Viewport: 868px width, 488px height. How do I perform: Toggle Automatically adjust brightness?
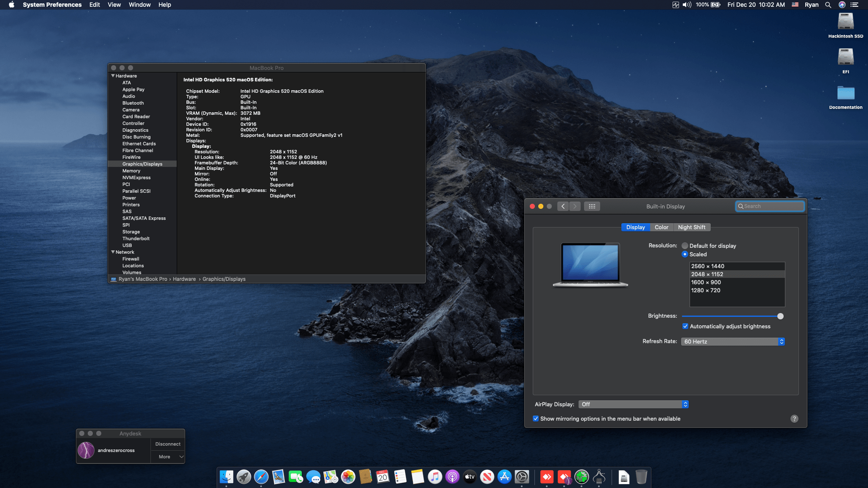coord(685,326)
